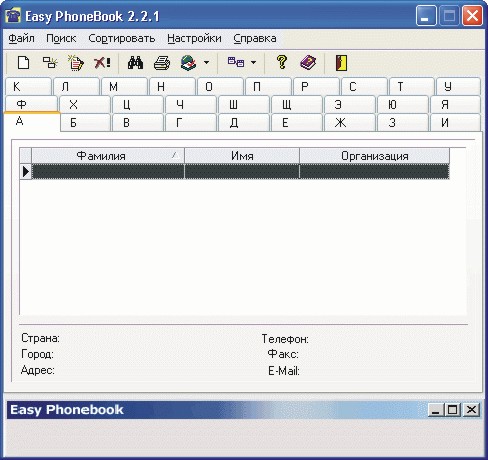
Task: Sort by Фамилия column header
Action: pyautogui.click(x=108, y=156)
